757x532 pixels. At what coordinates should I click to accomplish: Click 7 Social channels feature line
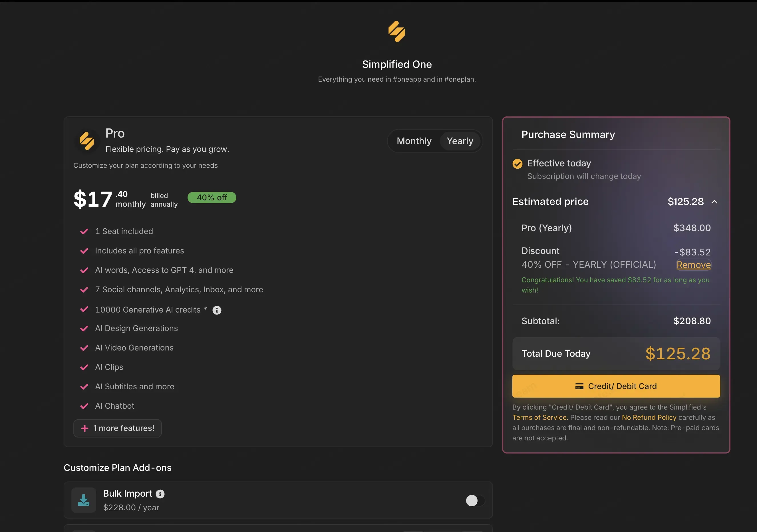click(179, 290)
